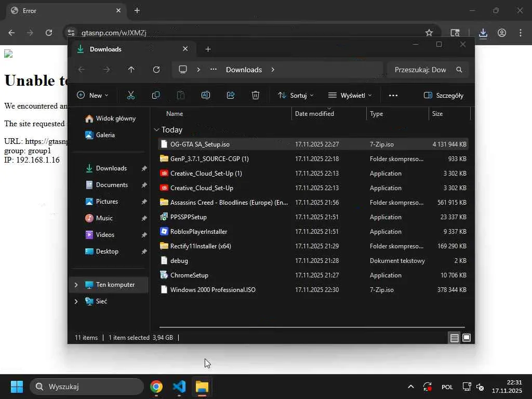Open Pictures in the navigation sidebar
The height and width of the screenshot is (399, 532).
coord(107,202)
